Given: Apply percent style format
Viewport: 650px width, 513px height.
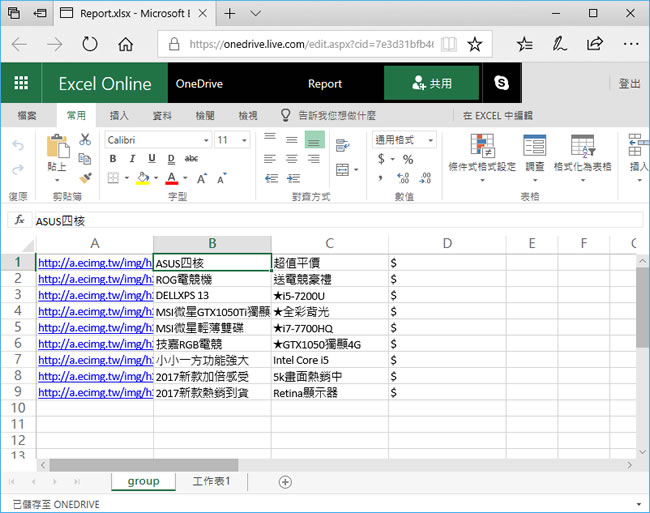Looking at the screenshot, I should [408, 159].
